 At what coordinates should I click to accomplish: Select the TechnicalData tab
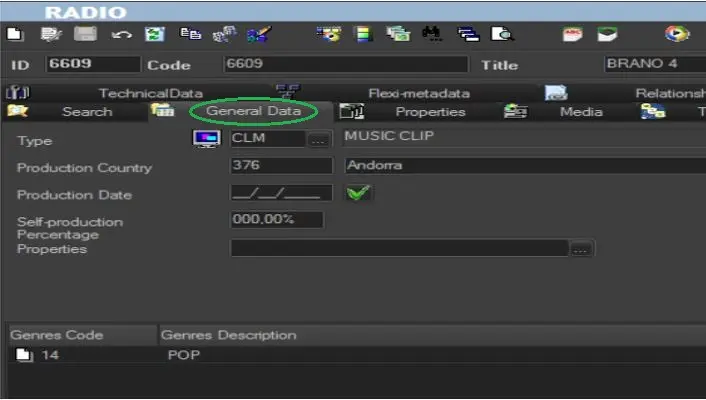click(x=150, y=93)
